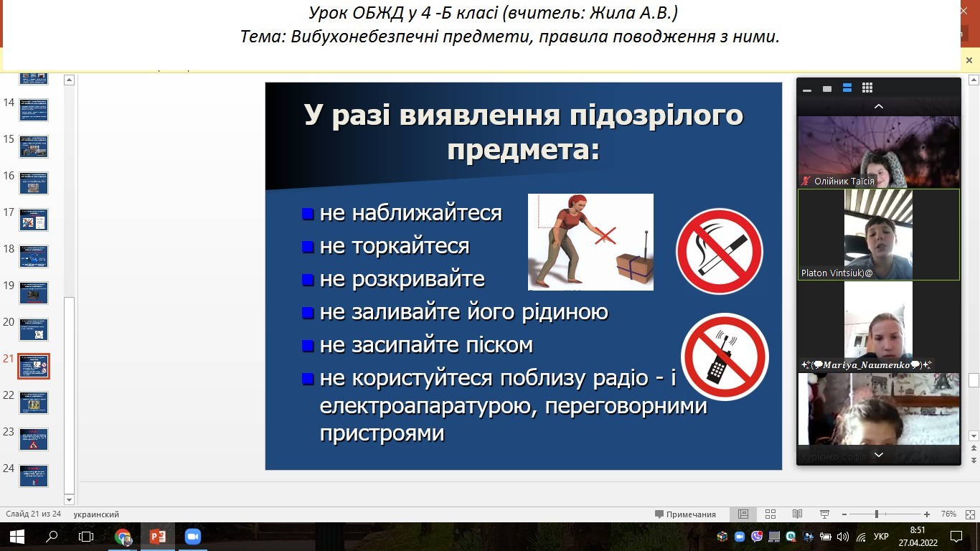Start slideshow from status bar icon

click(824, 514)
